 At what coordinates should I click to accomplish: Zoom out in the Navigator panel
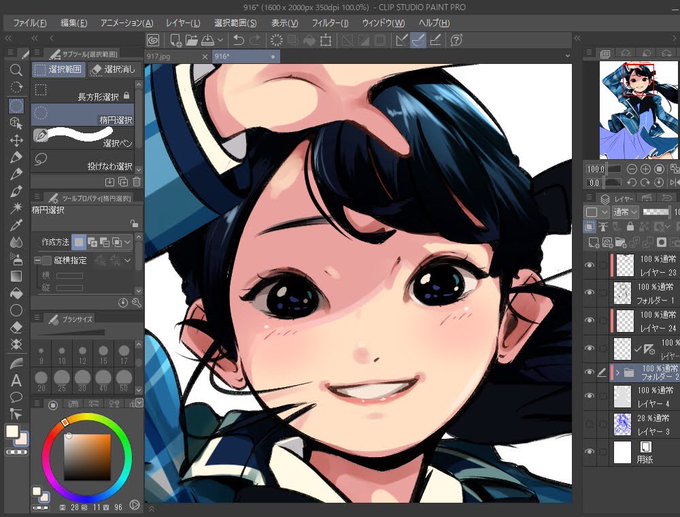632,169
